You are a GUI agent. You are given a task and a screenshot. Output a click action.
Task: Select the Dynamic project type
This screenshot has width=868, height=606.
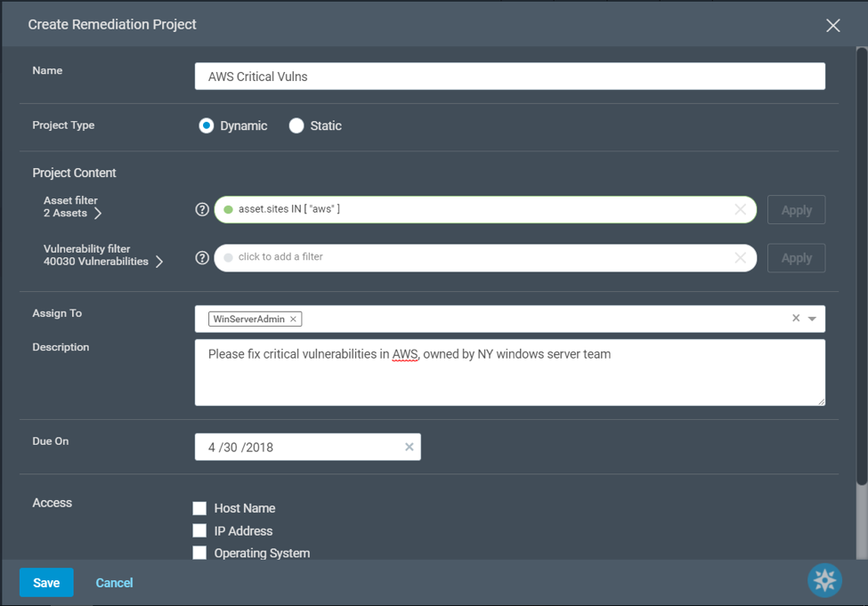tap(207, 125)
